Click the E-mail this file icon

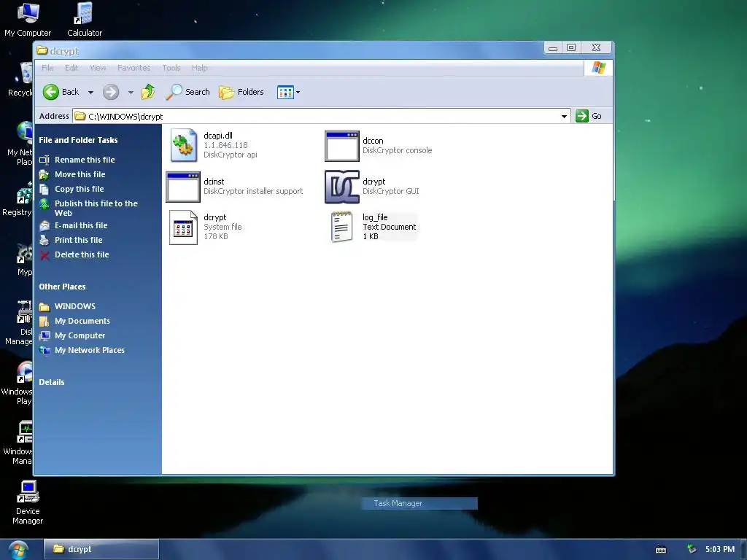pyautogui.click(x=44, y=226)
